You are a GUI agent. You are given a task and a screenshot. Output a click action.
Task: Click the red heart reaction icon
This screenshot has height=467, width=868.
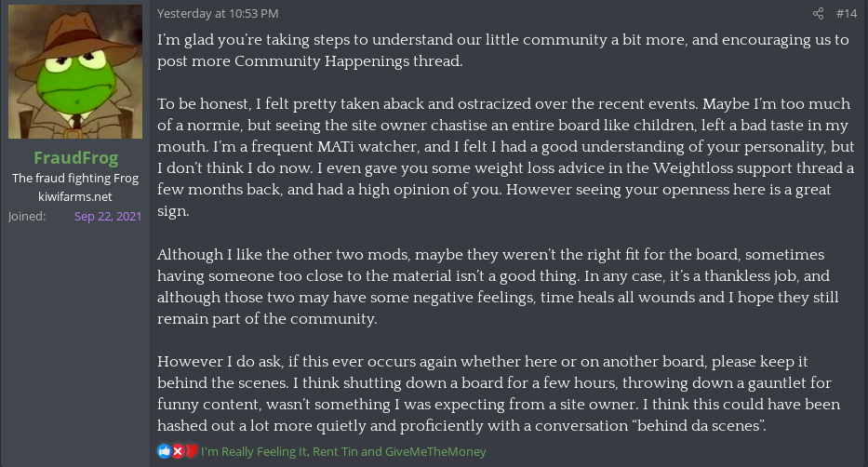[191, 451]
